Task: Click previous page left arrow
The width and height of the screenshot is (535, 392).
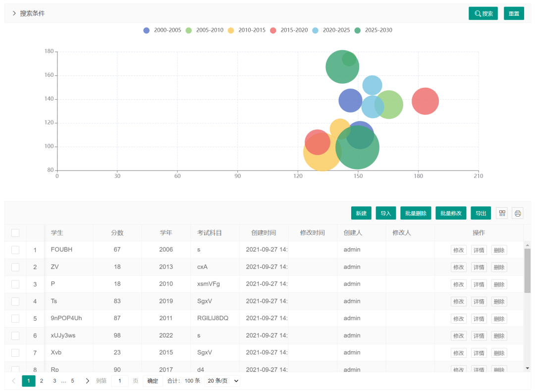Action: (13, 381)
